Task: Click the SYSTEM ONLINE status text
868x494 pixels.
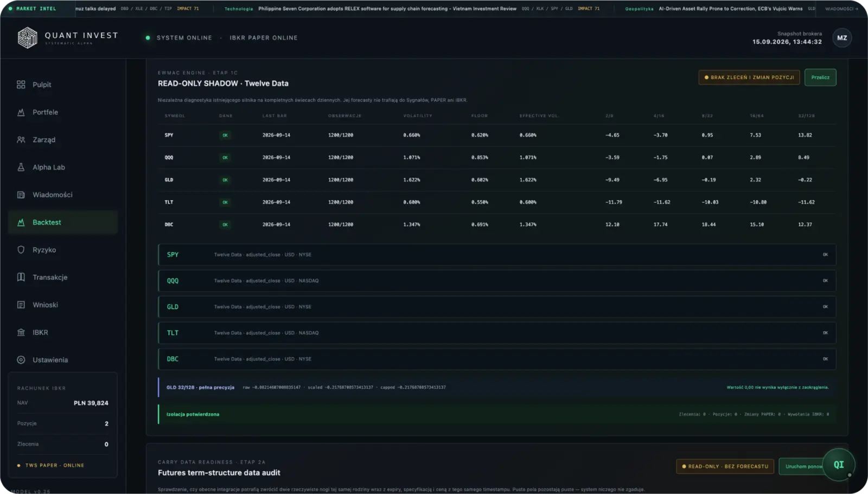Action: 184,38
